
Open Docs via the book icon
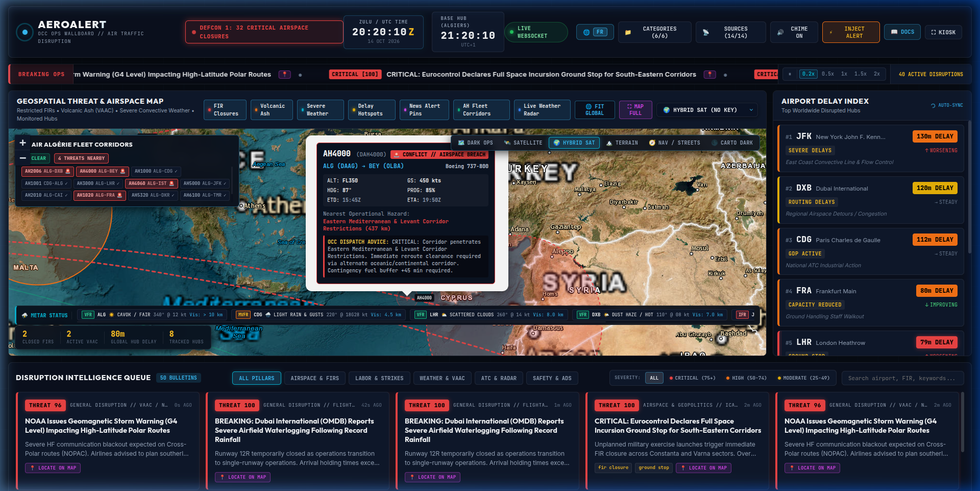coord(894,32)
